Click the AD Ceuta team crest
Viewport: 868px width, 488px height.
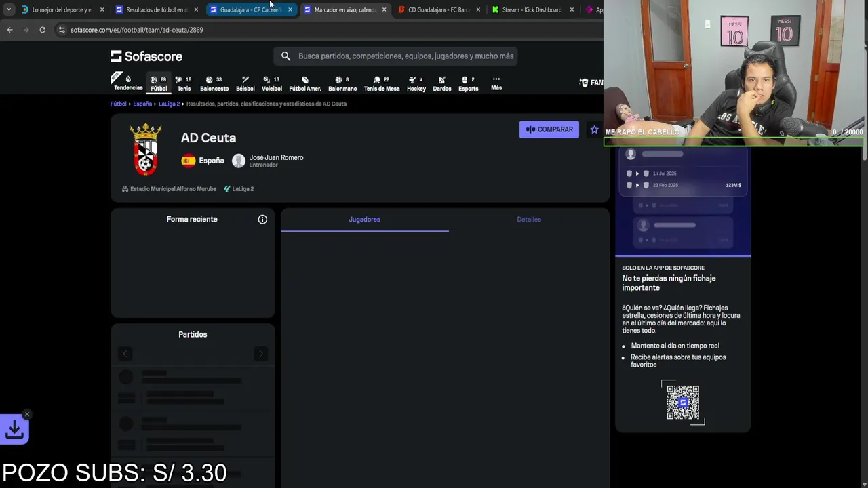[x=145, y=149]
